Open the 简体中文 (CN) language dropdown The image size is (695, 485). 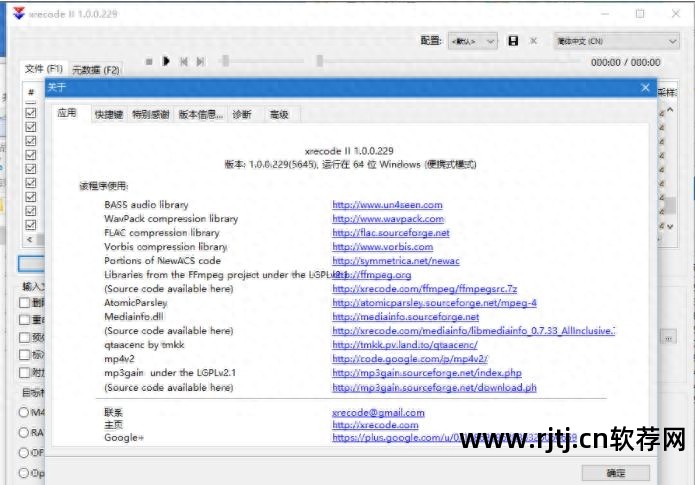(x=616, y=41)
